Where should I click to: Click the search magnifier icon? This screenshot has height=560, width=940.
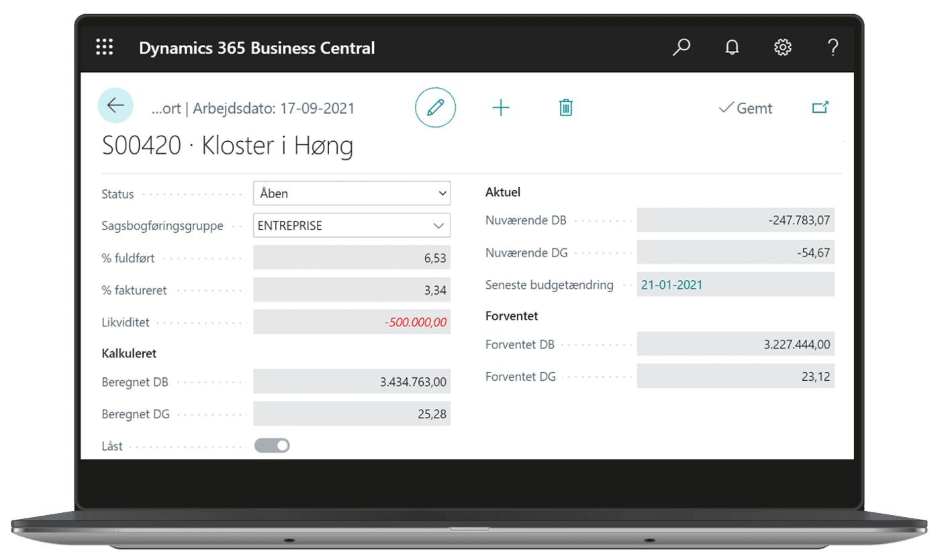pos(681,48)
